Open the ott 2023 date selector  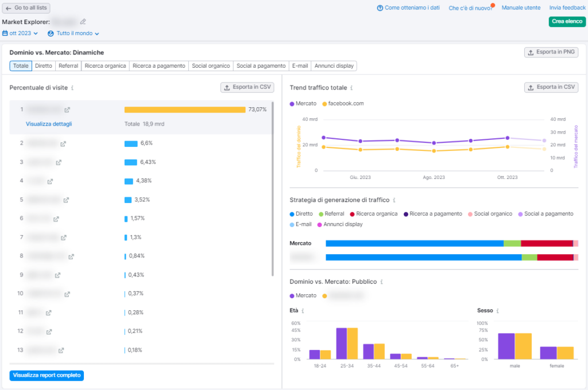pos(19,33)
